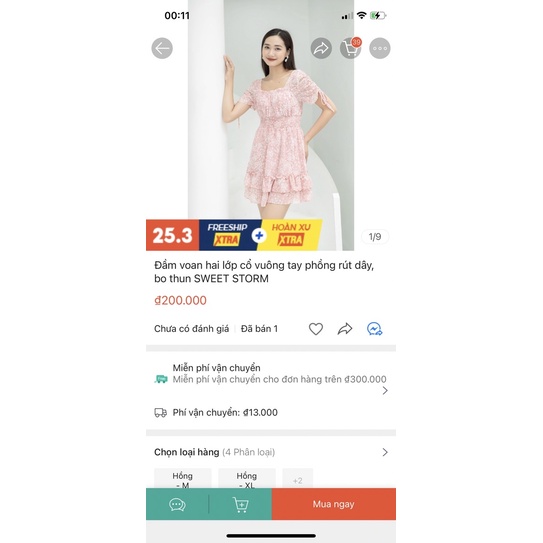Show the +2 more variants
Screen dimensions: 543x543
(x=298, y=479)
